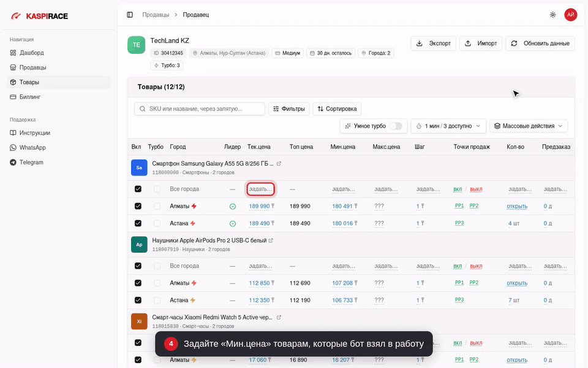
Task: Click the Города: 2 badge
Action: click(x=375, y=53)
